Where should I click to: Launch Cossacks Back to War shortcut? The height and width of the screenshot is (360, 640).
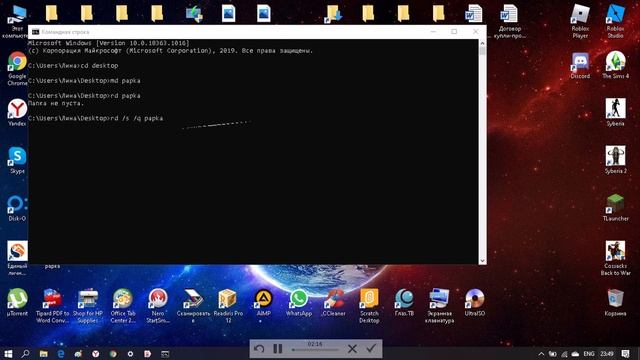[x=616, y=258]
